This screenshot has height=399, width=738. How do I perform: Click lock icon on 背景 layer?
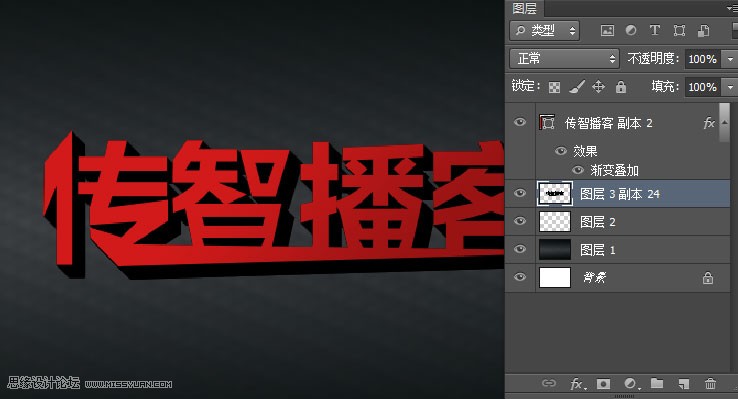click(708, 278)
